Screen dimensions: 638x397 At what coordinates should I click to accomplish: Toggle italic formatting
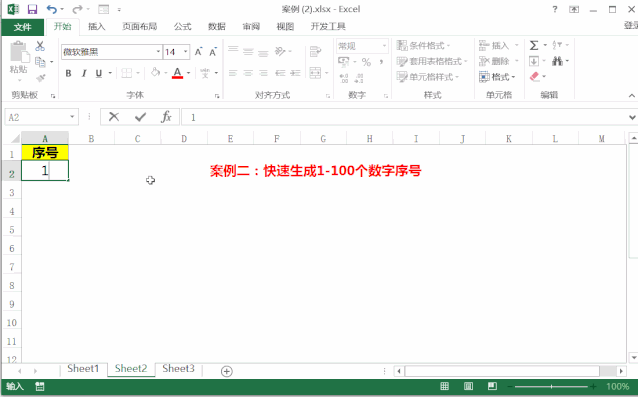(84, 73)
